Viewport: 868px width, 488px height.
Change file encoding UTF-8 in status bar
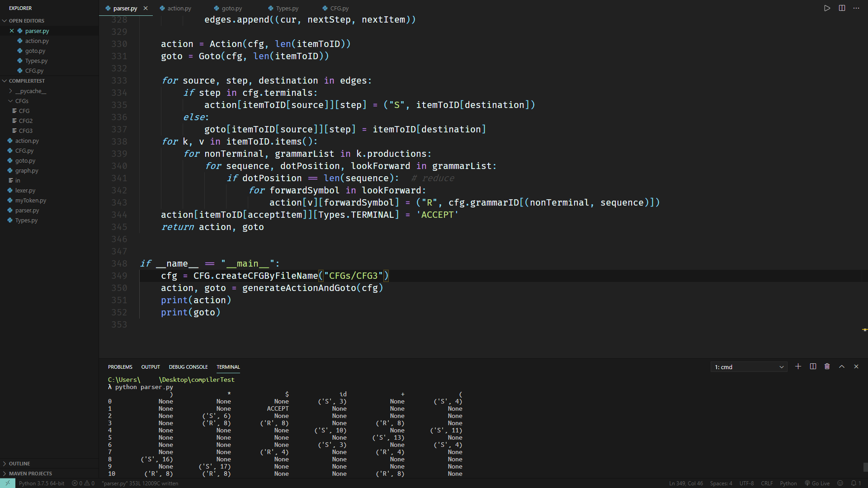[x=746, y=483]
